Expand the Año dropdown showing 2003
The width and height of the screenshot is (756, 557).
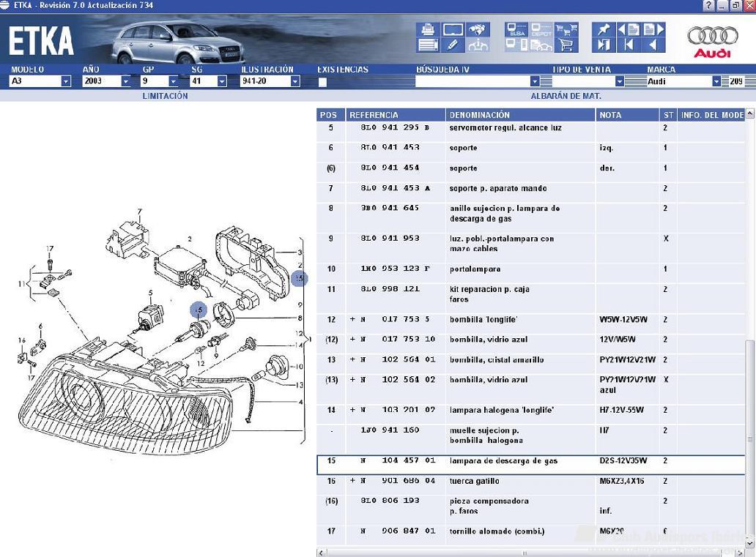(125, 82)
